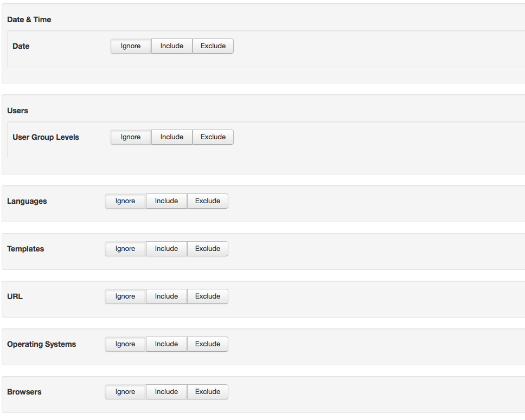Image resolution: width=525 pixels, height=420 pixels.
Task: Choose Exclude for the Date condition
Action: (x=213, y=46)
